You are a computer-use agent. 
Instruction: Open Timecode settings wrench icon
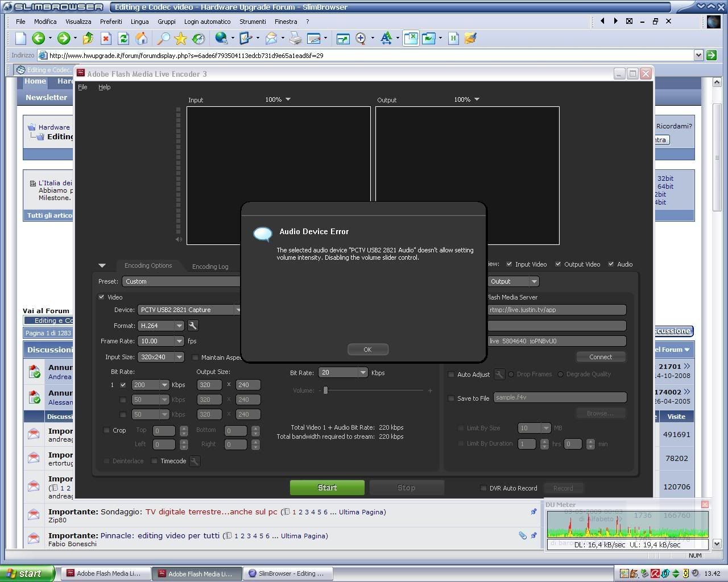coord(195,461)
